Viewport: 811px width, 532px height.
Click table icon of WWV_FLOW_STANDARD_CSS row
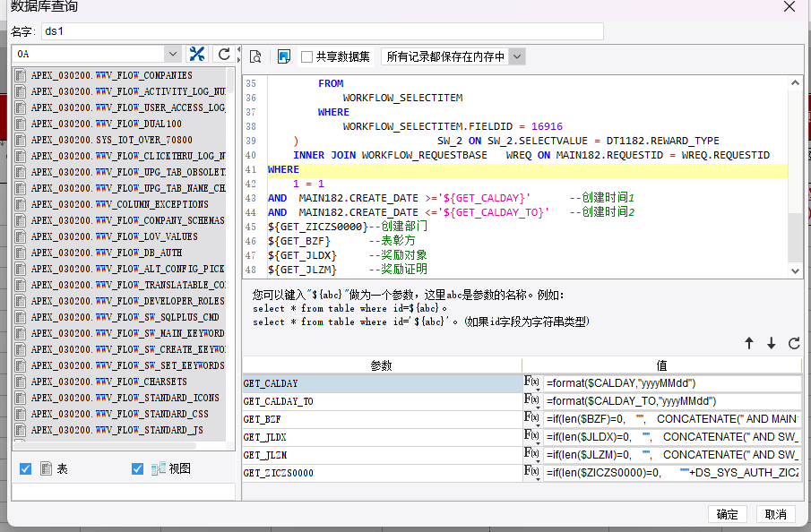click(x=21, y=414)
